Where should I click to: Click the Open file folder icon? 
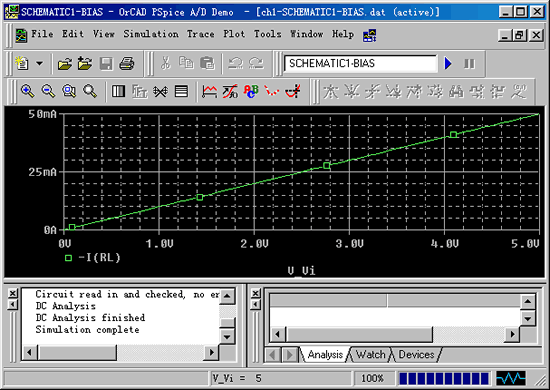65,64
